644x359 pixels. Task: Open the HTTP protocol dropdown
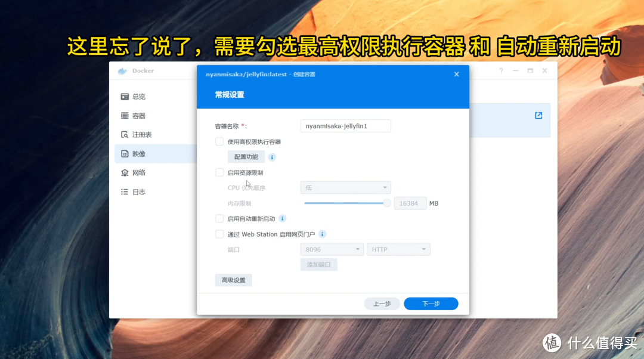coord(398,249)
